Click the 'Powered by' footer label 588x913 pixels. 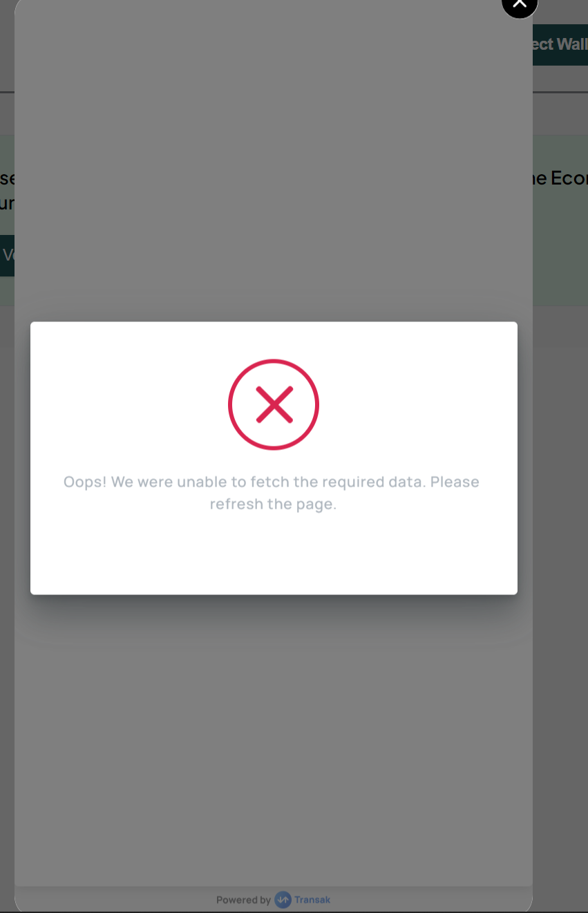click(x=243, y=900)
